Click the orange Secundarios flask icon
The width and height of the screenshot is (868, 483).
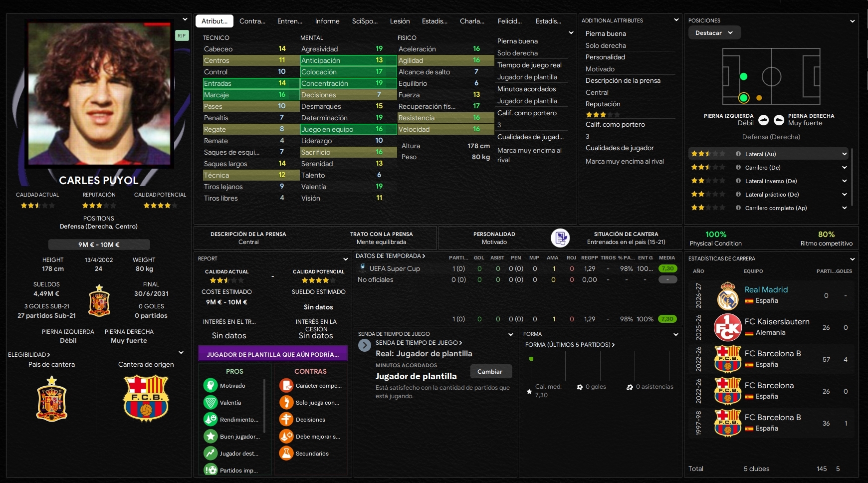(286, 453)
